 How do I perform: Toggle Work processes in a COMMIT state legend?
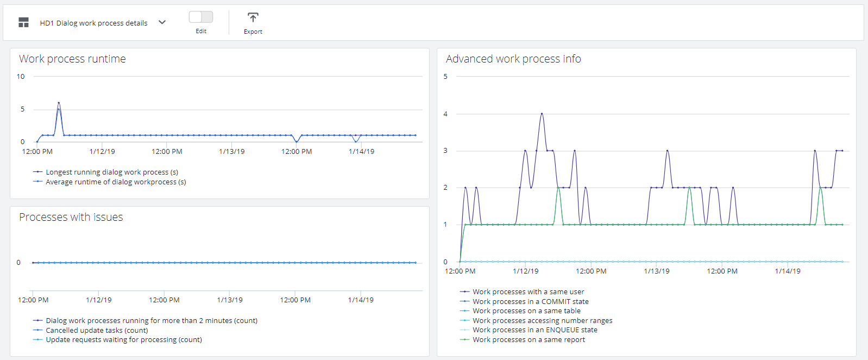tap(524, 301)
